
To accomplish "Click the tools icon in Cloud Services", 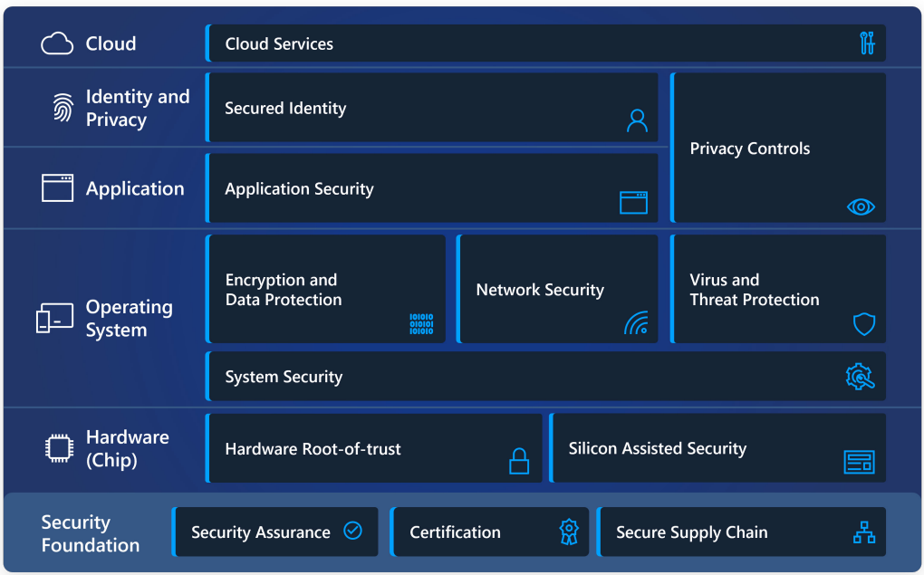I will 867,43.
